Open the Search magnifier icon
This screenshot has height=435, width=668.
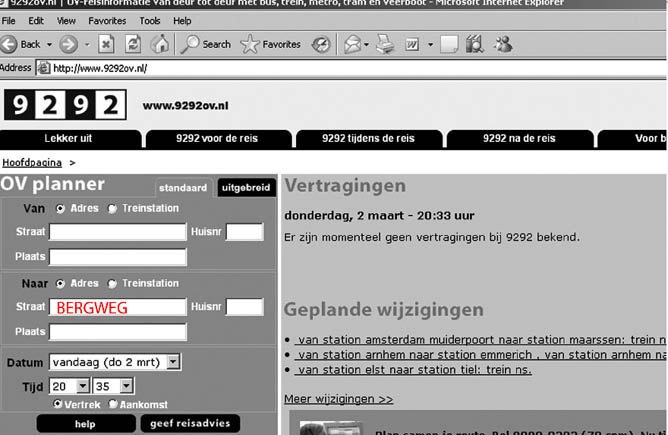(190, 44)
